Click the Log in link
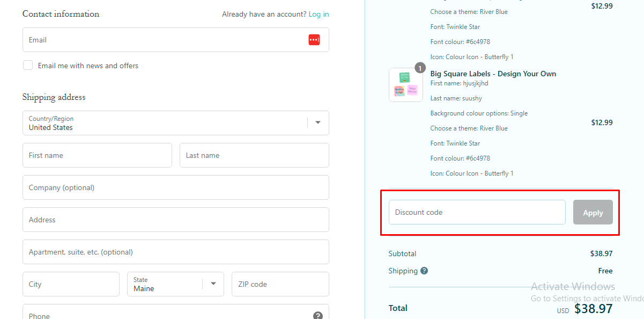Viewport: 644px width, 319px height. click(x=319, y=14)
